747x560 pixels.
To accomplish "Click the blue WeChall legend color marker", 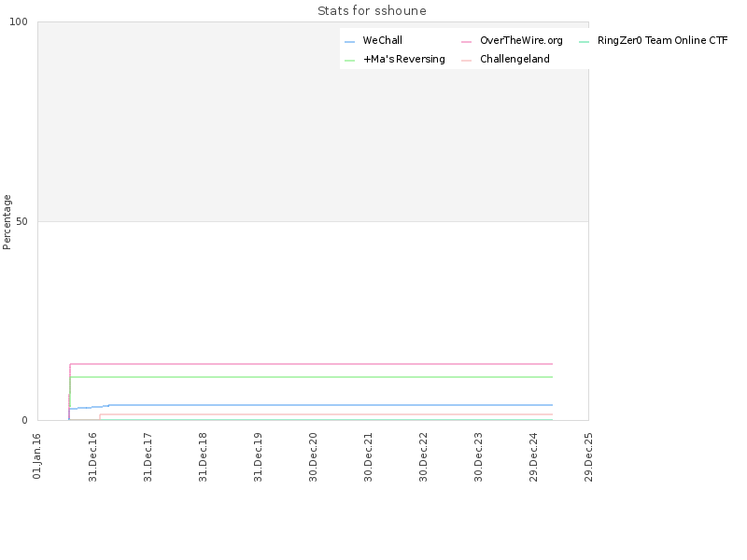I will [x=349, y=42].
